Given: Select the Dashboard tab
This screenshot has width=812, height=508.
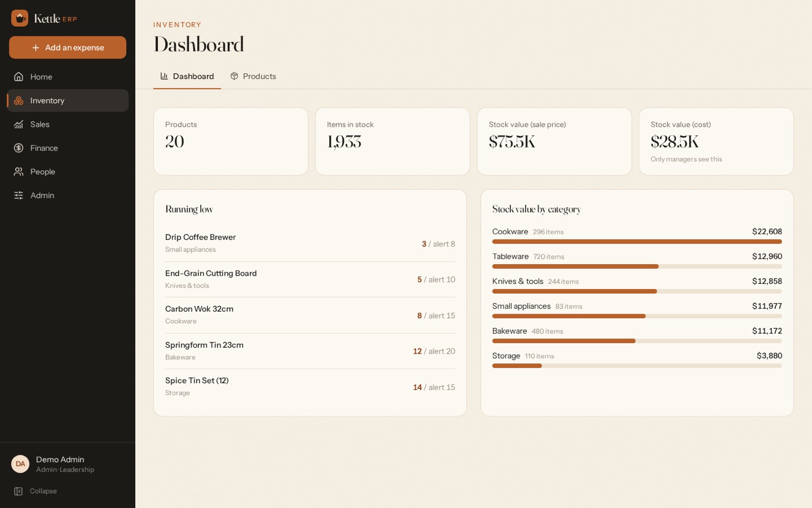Looking at the screenshot, I should (x=187, y=76).
